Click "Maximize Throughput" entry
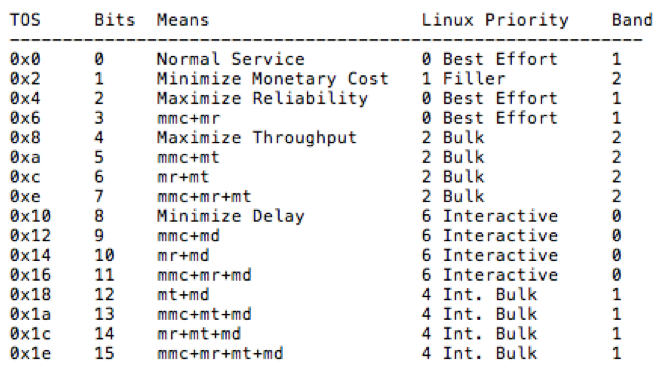Viewport: 672px width, 379px height. [257, 138]
